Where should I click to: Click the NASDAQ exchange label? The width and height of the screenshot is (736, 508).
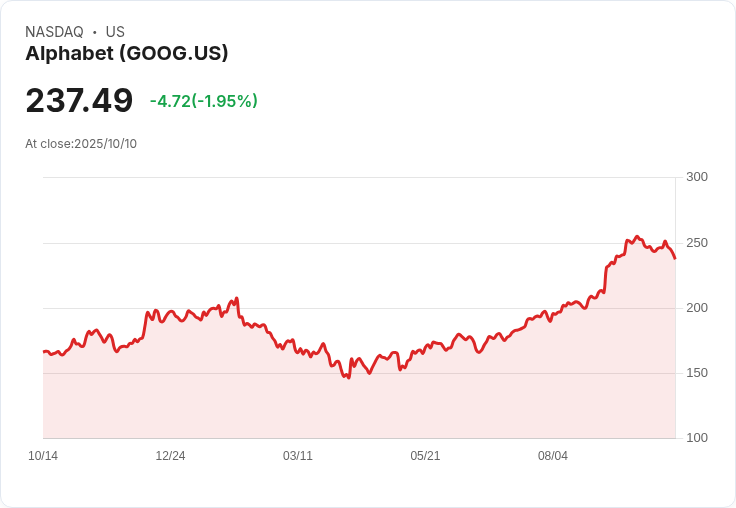(54, 31)
